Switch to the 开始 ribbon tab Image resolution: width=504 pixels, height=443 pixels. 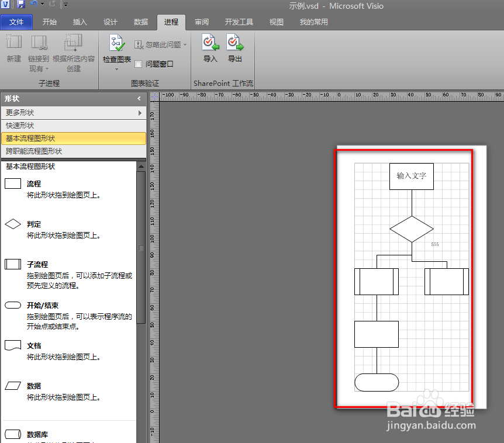[50, 22]
